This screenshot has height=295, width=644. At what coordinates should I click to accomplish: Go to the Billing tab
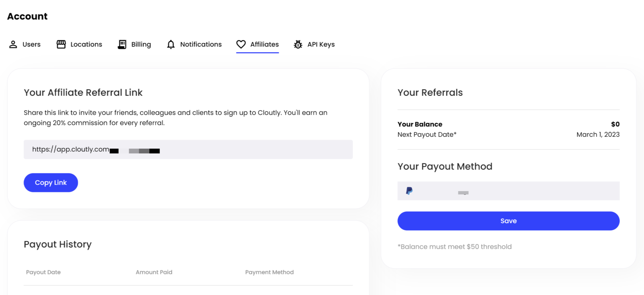141,44
